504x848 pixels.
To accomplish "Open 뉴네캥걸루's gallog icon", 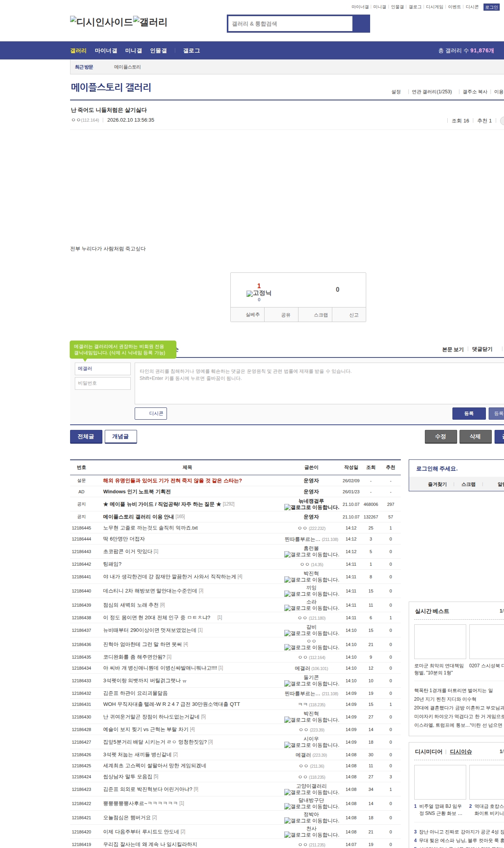I will point(287,507).
